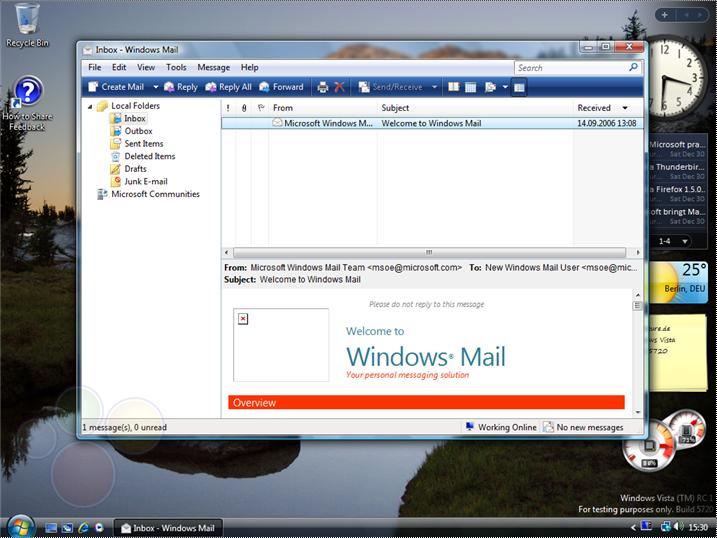Click the Print icon in the toolbar
717x538 pixels.
click(x=322, y=87)
